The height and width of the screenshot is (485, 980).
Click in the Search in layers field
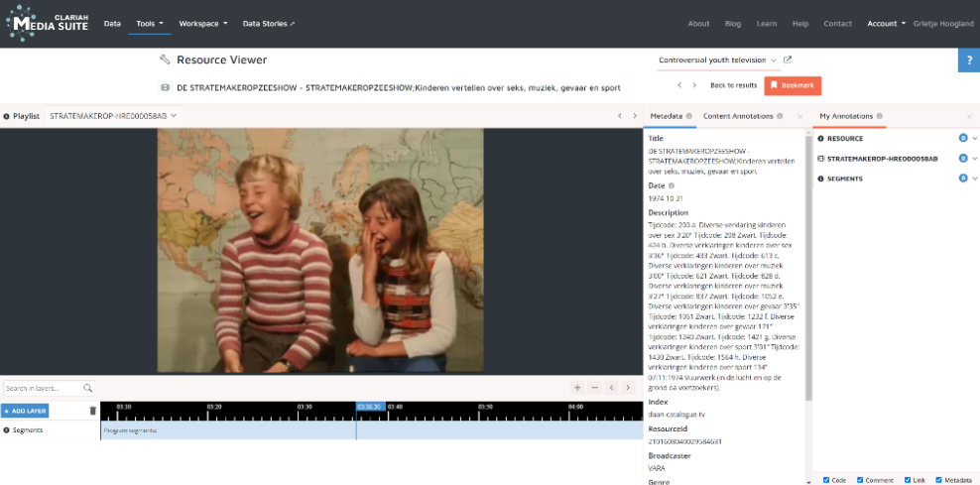coord(43,388)
